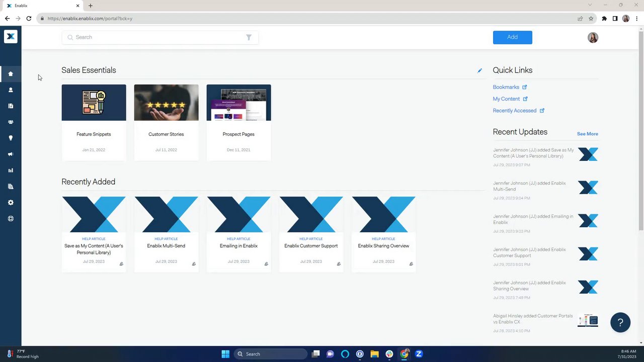Bookmark this page with star icon

pos(591,19)
